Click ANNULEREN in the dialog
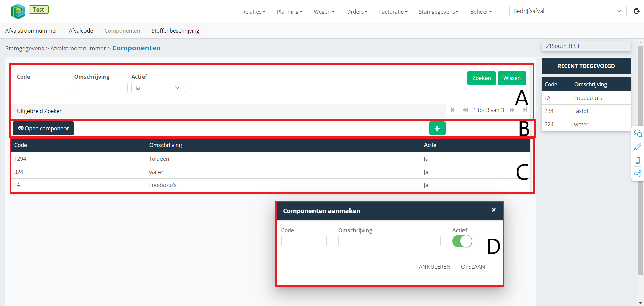This screenshot has height=306, width=644. 434,267
